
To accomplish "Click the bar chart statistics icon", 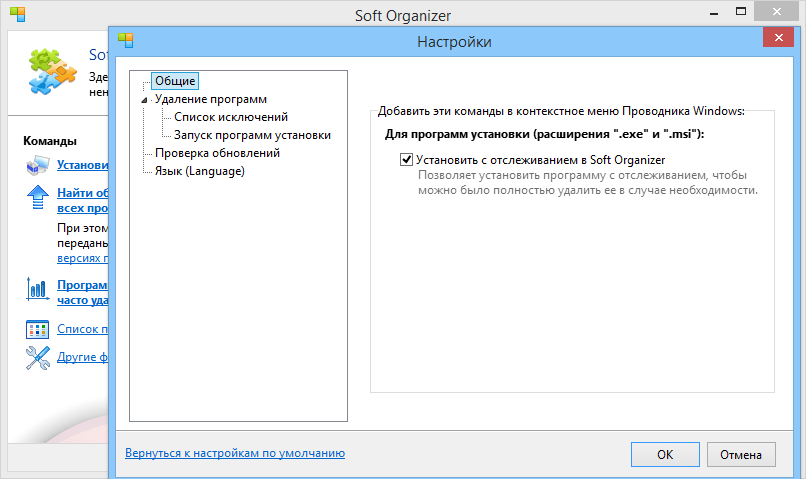I will pyautogui.click(x=38, y=288).
